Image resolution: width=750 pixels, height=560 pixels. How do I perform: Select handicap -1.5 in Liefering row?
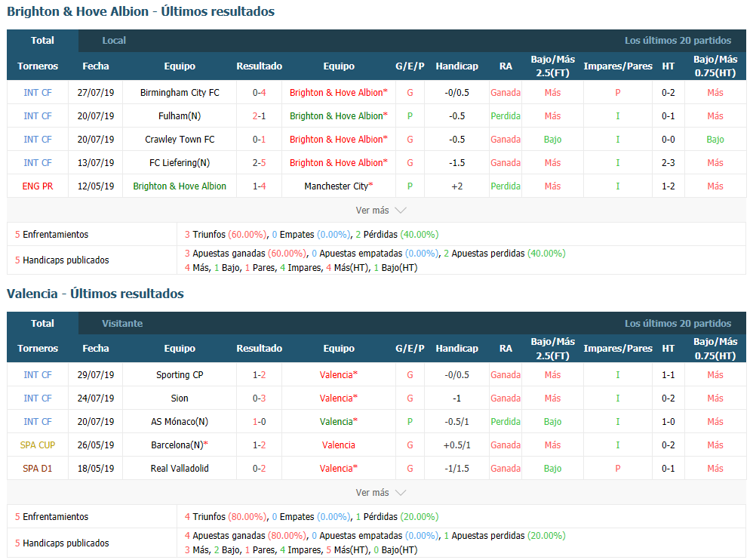[x=456, y=163]
